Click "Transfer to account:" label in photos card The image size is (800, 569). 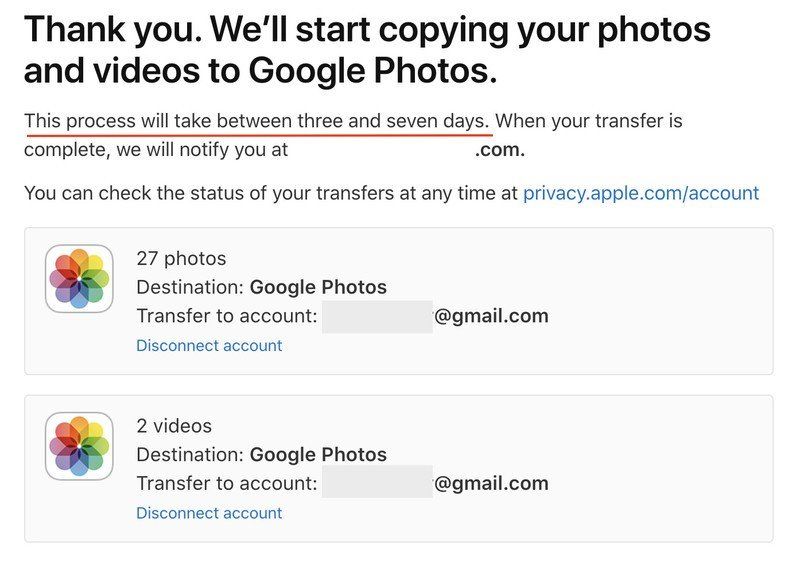click(227, 316)
